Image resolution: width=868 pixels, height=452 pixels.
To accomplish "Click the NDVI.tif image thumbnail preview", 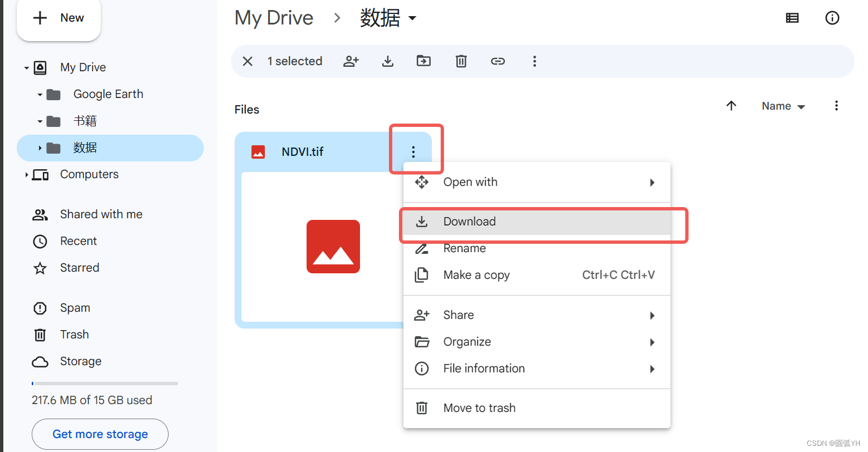I will [x=333, y=247].
